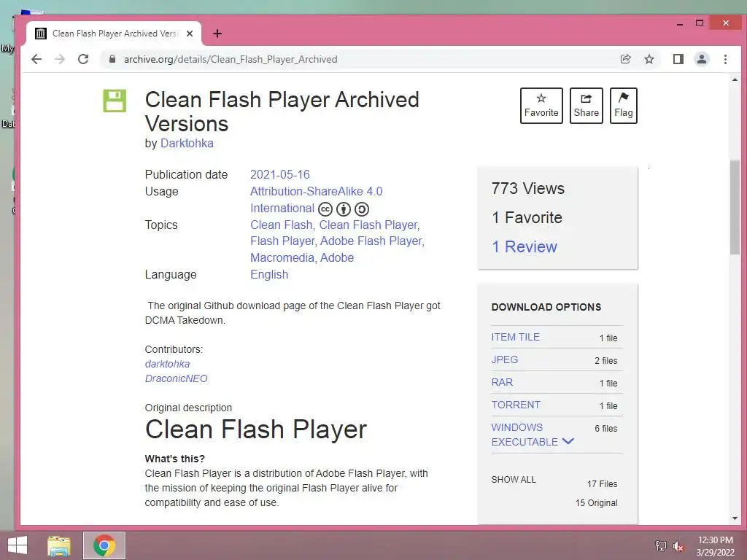Viewport: 747px width, 560px height.
Task: Open the Adobe topic link
Action: (x=337, y=257)
